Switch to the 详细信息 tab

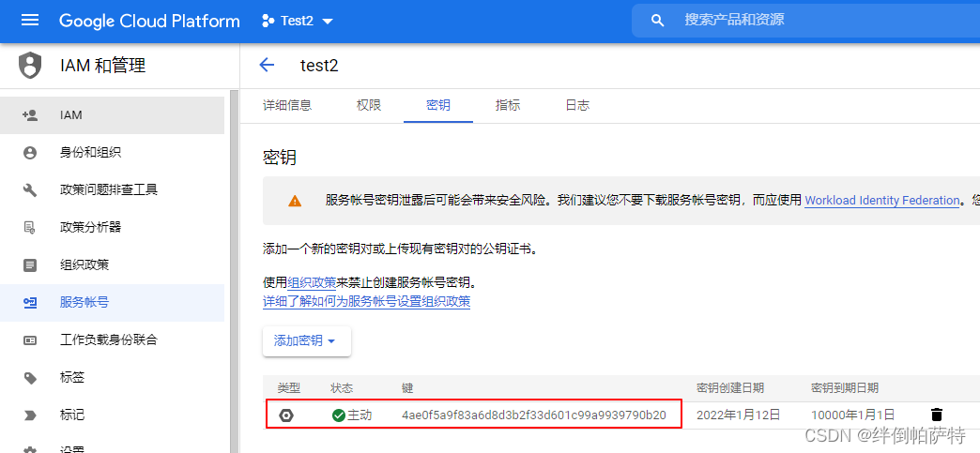pyautogui.click(x=287, y=105)
